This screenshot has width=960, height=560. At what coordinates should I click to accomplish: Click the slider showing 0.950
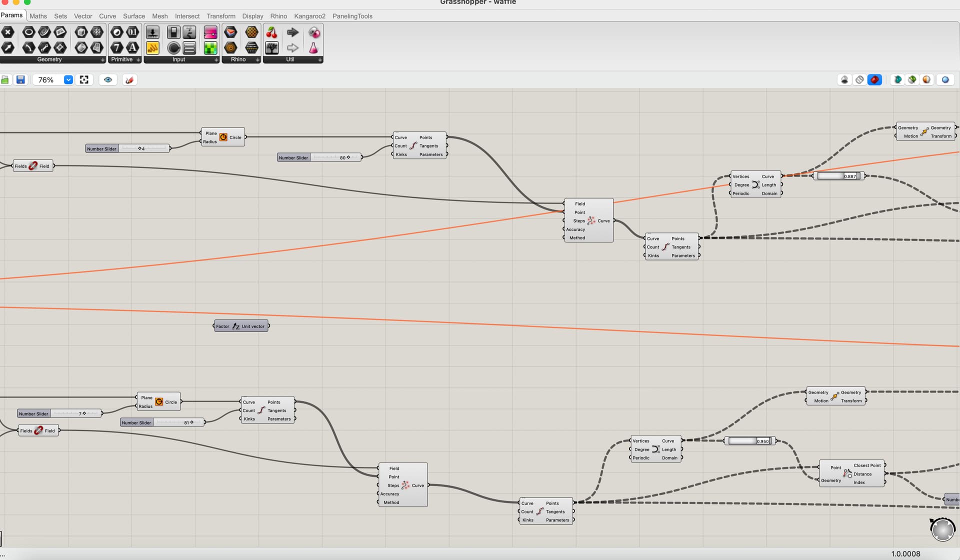[x=750, y=441]
